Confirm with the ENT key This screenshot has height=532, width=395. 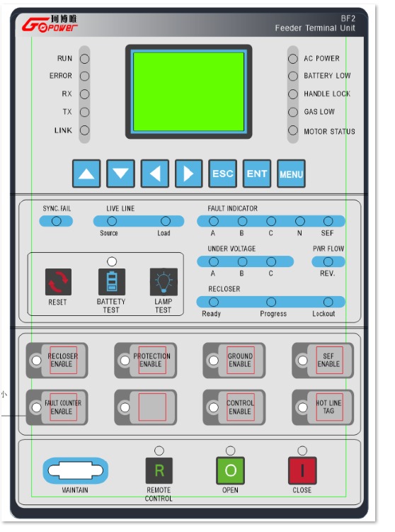pyautogui.click(x=257, y=174)
